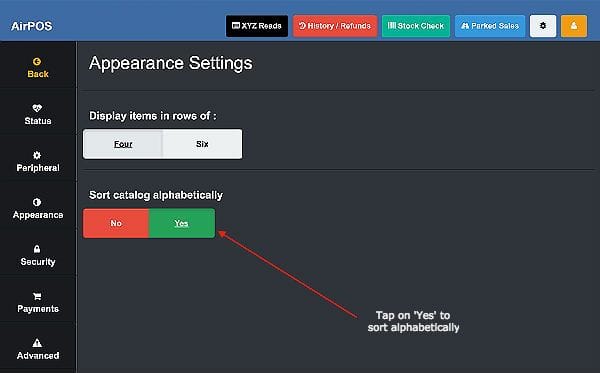Open the orange user account icon
Image resolution: width=600 pixels, height=373 pixels.
[x=574, y=26]
